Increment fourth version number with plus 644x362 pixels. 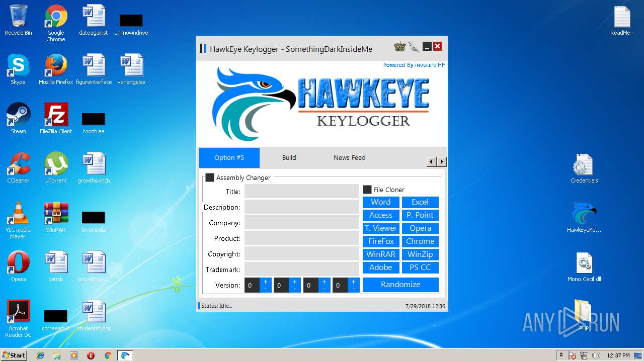(x=354, y=282)
